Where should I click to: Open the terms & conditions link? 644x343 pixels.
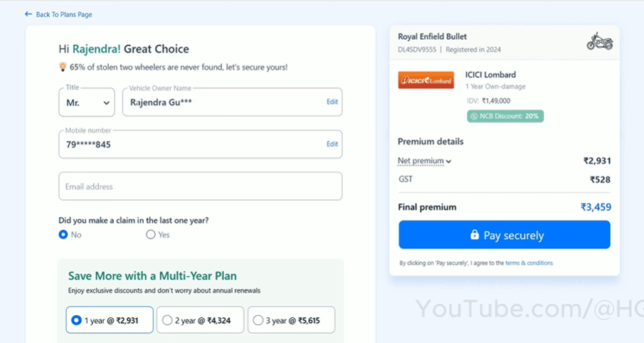coord(529,263)
